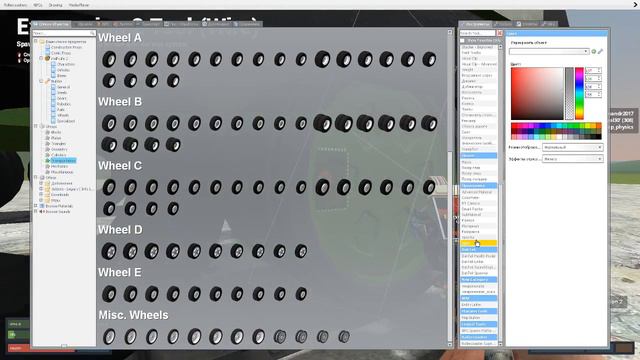Screen dimensions: 640x360
Task: Select Comic Props in the tree
Action: click(x=61, y=53)
